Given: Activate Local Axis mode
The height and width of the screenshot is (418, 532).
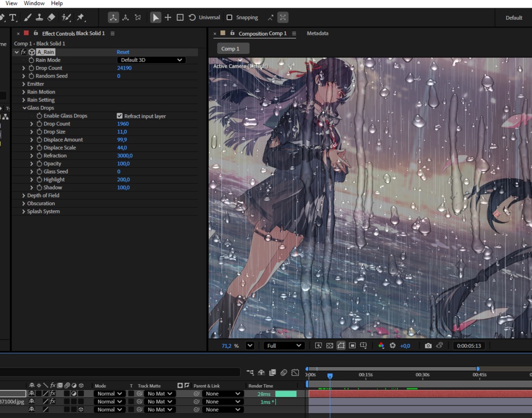Looking at the screenshot, I should point(113,18).
